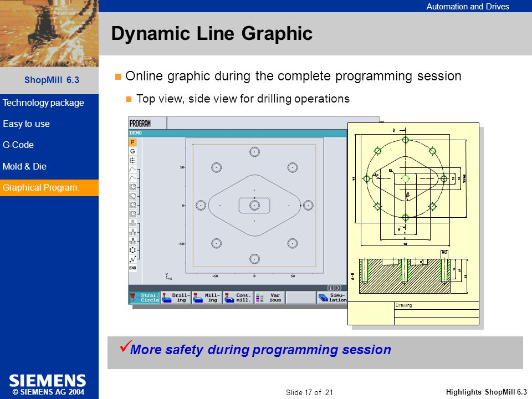Viewport: 532px width, 399px height.
Task: Open the Mold & Die section
Action: [x=24, y=166]
